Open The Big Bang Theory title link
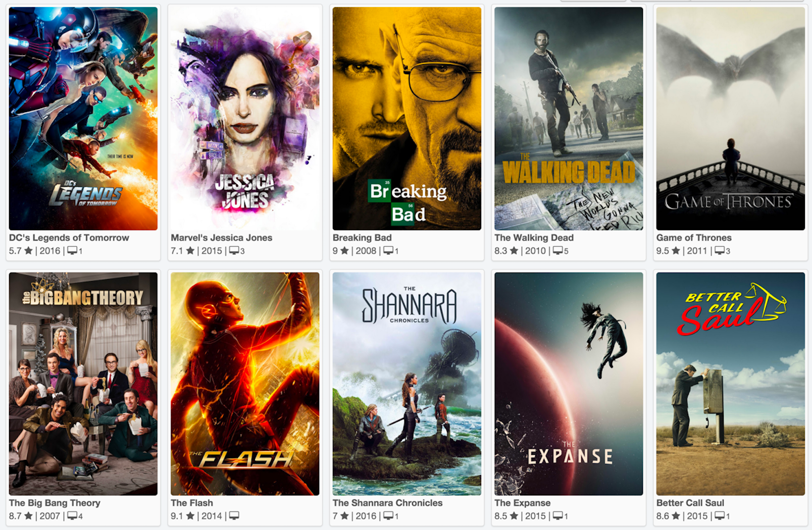Image resolution: width=812 pixels, height=530 pixels. pyautogui.click(x=55, y=503)
